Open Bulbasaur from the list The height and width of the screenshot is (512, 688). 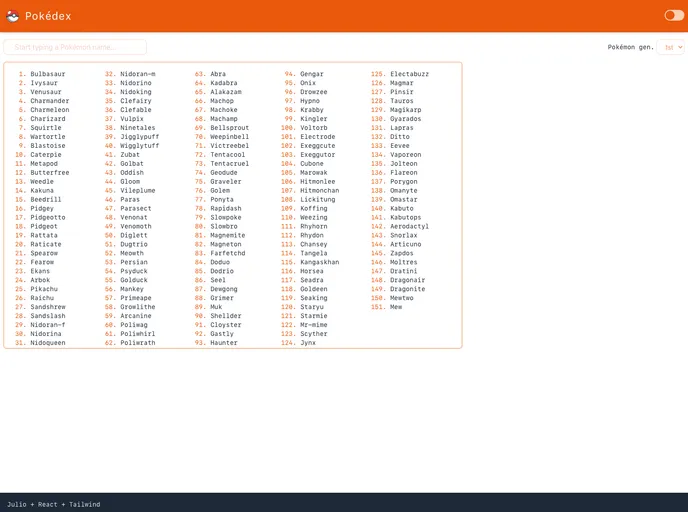47,74
